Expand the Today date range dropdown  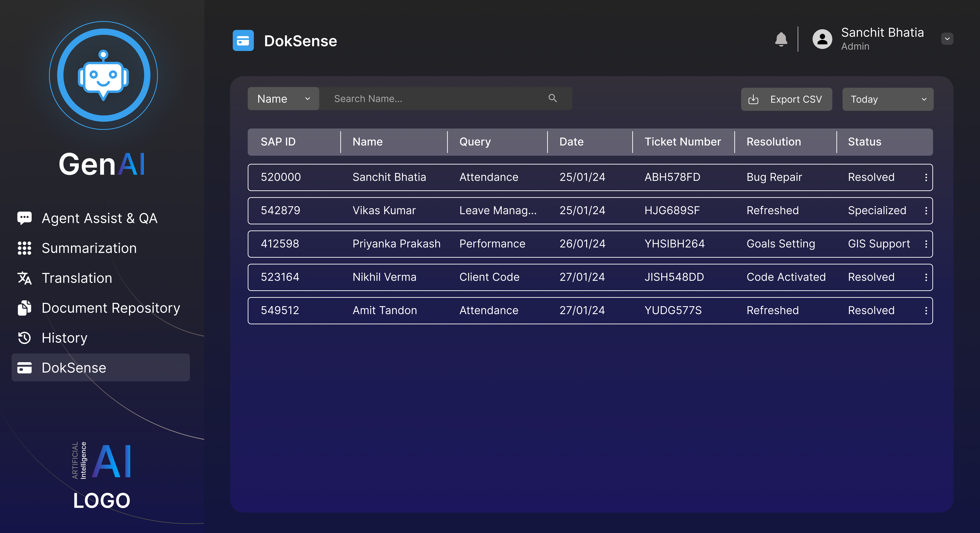pos(888,99)
